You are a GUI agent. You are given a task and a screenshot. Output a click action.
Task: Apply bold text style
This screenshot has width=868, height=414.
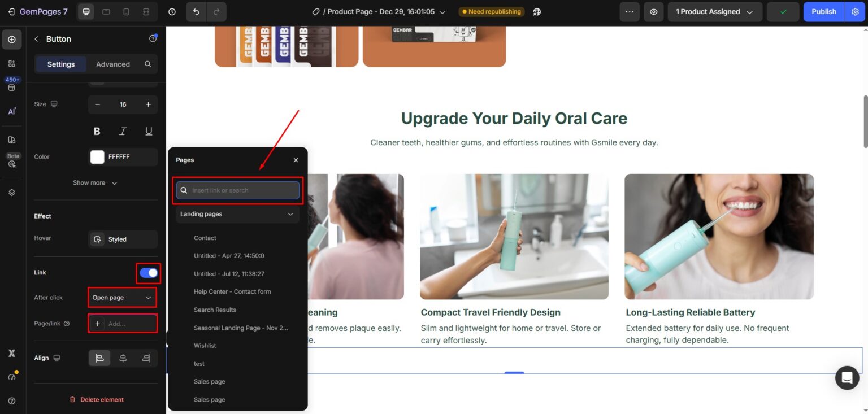pos(97,131)
